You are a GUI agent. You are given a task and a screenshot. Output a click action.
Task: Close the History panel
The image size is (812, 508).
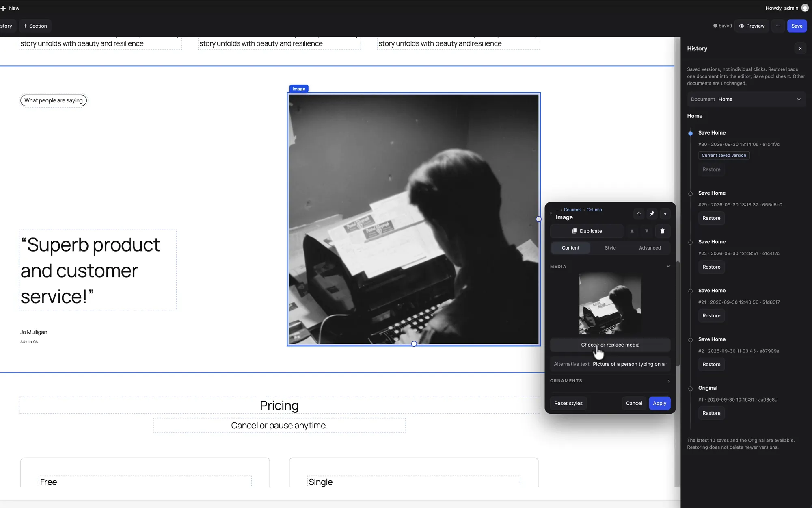(x=800, y=48)
